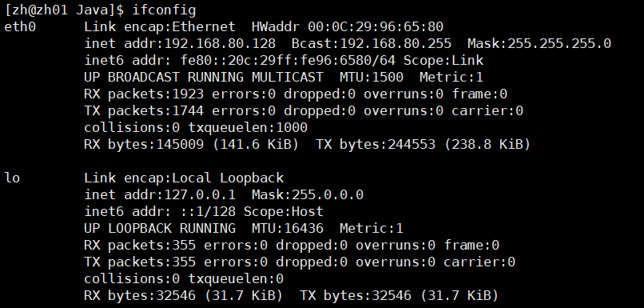Click the Local Loopback encap text
644x308 pixels.
(x=228, y=178)
